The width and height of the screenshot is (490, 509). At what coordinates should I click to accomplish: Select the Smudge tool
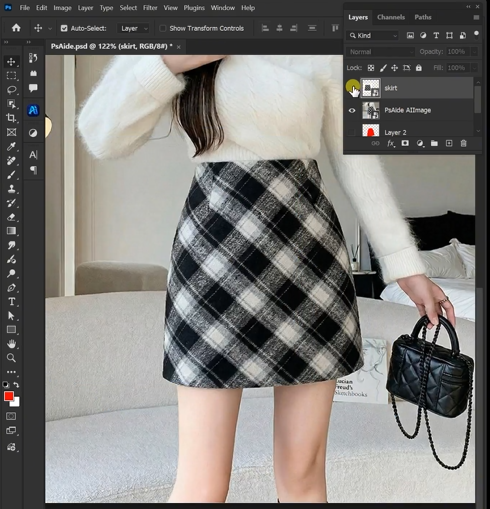coord(11,245)
